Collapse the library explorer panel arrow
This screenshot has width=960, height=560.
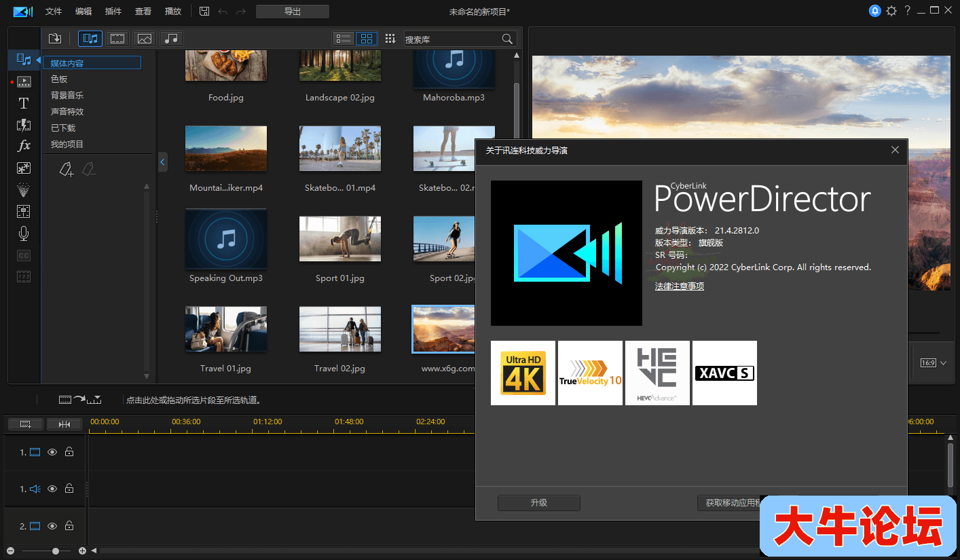point(162,162)
